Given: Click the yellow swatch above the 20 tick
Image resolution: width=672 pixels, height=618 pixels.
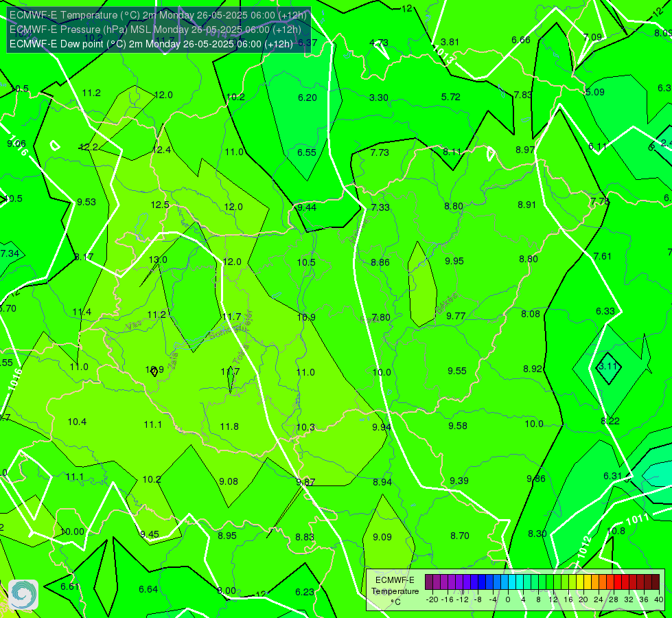Looking at the screenshot, I should point(580,582).
